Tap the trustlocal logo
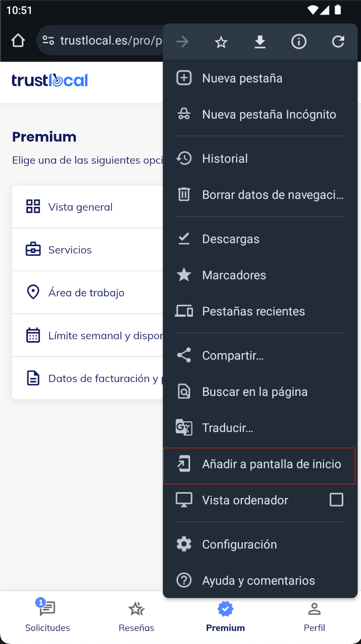Viewport: 361px width, 644px height. click(50, 80)
